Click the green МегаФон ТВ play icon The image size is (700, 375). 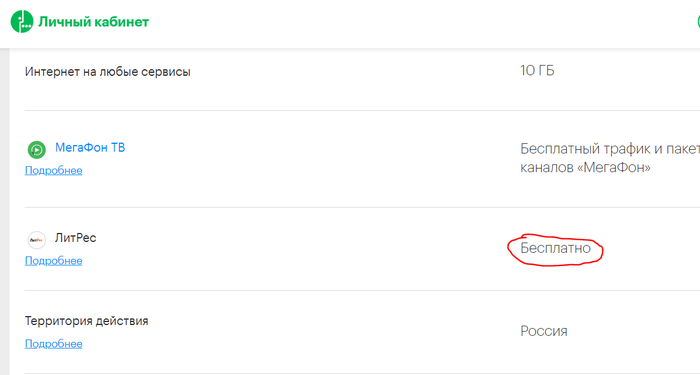click(x=37, y=150)
